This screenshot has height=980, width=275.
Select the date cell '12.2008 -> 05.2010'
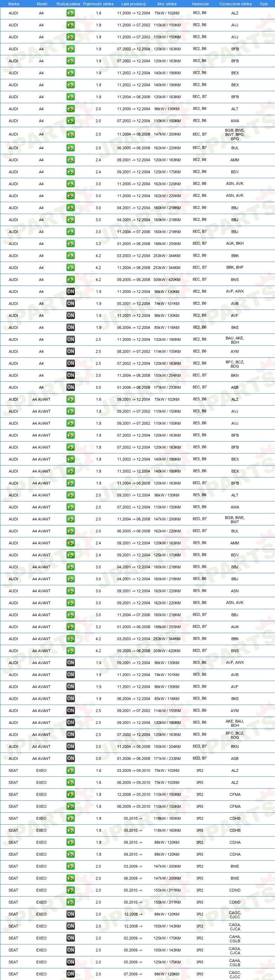[x=134, y=794]
